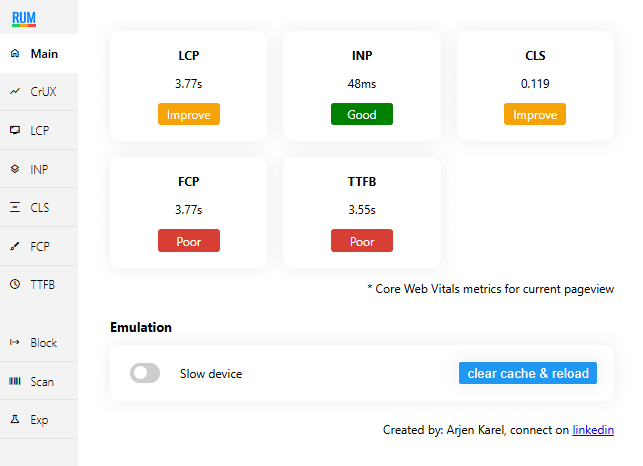Viewport: 643px width, 466px height.
Task: Open the Scan barcode icon
Action: (x=15, y=381)
